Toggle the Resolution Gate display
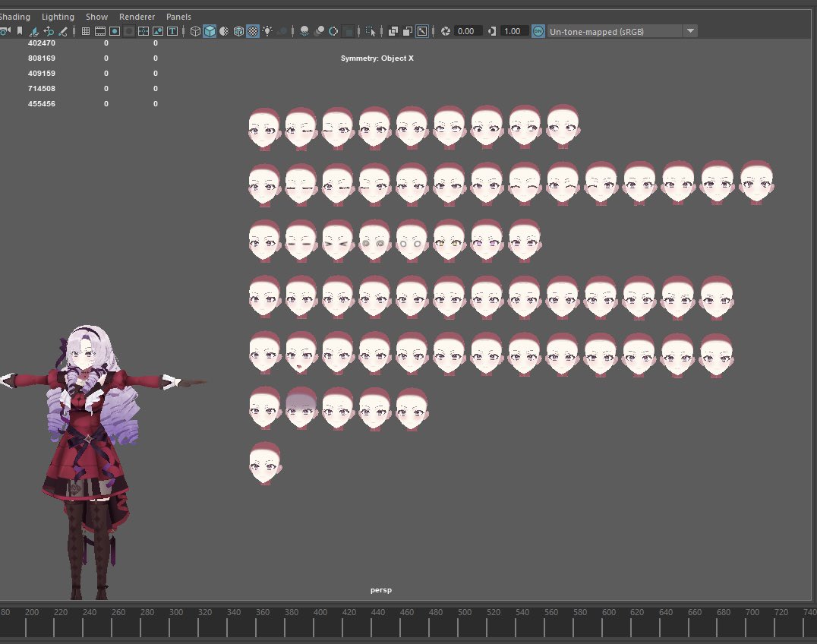The width and height of the screenshot is (817, 644). click(115, 31)
